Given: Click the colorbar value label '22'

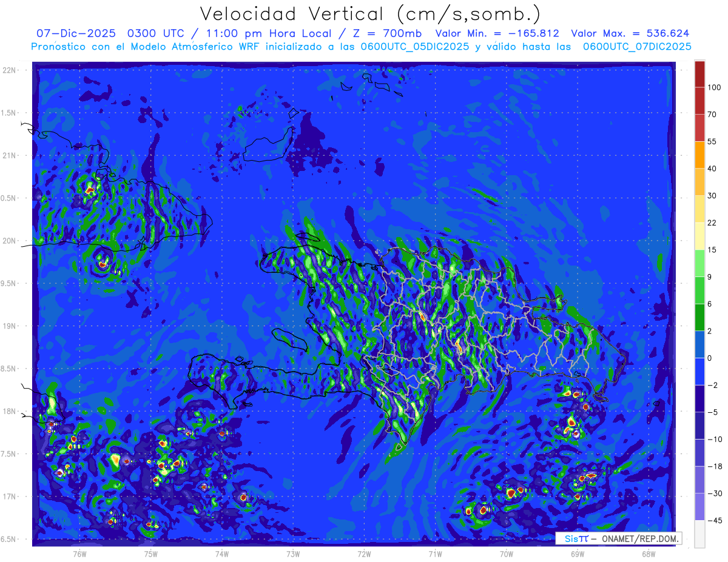Looking at the screenshot, I should (712, 222).
